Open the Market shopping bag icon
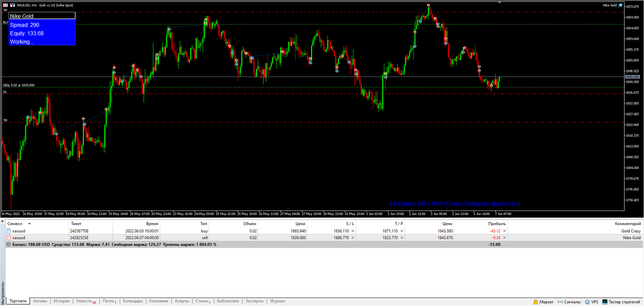Screen dimensions: 644x306 pos(536,302)
